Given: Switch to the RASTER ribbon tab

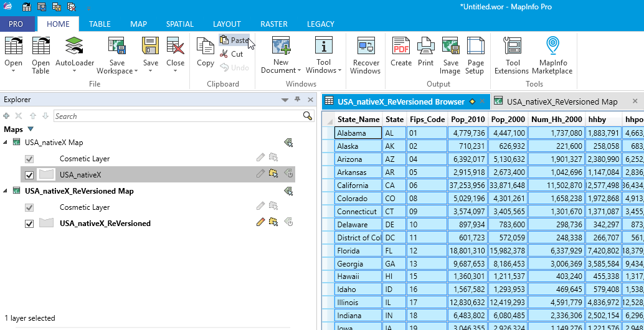Looking at the screenshot, I should (274, 24).
